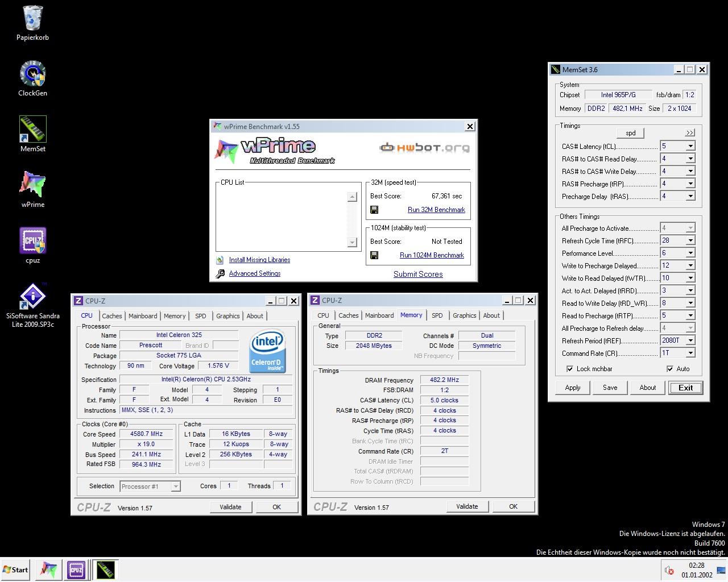Click the MemSet expand arrows button

click(x=690, y=133)
